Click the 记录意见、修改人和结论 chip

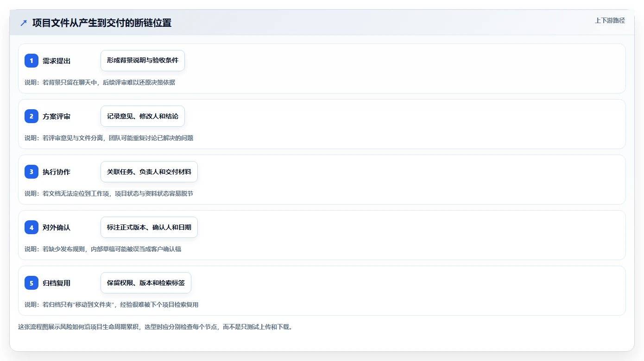point(143,116)
